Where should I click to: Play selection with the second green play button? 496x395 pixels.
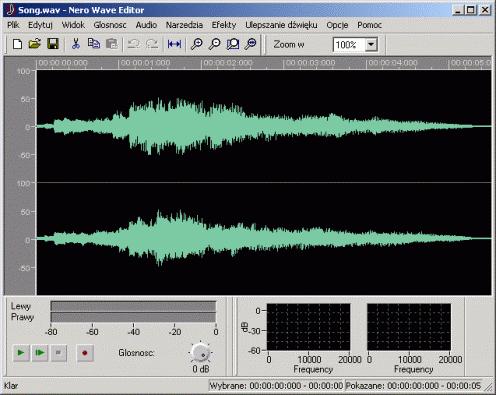[x=40, y=353]
